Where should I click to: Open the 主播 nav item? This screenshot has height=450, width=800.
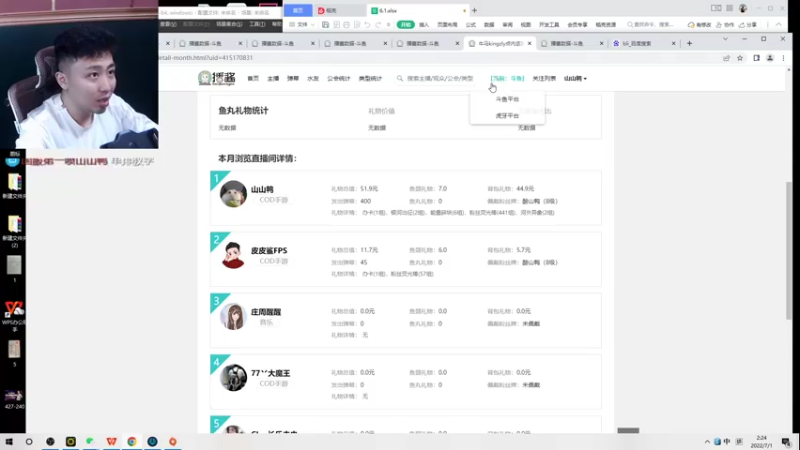coord(273,79)
